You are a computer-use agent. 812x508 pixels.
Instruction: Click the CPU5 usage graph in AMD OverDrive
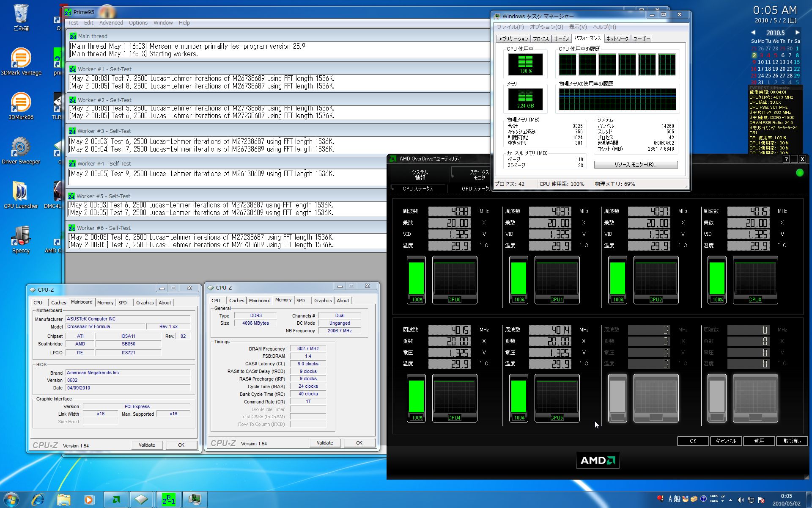(x=557, y=398)
